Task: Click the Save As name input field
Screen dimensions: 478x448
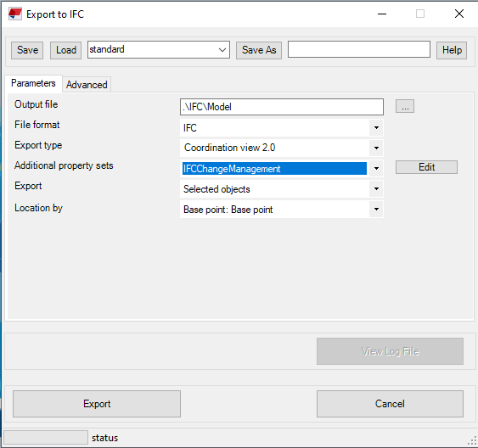Action: [359, 49]
